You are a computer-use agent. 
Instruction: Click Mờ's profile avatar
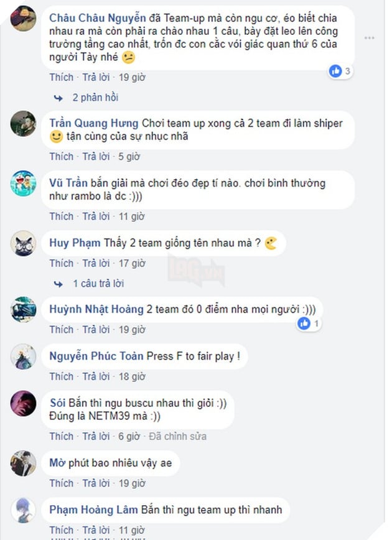pyautogui.click(x=23, y=463)
